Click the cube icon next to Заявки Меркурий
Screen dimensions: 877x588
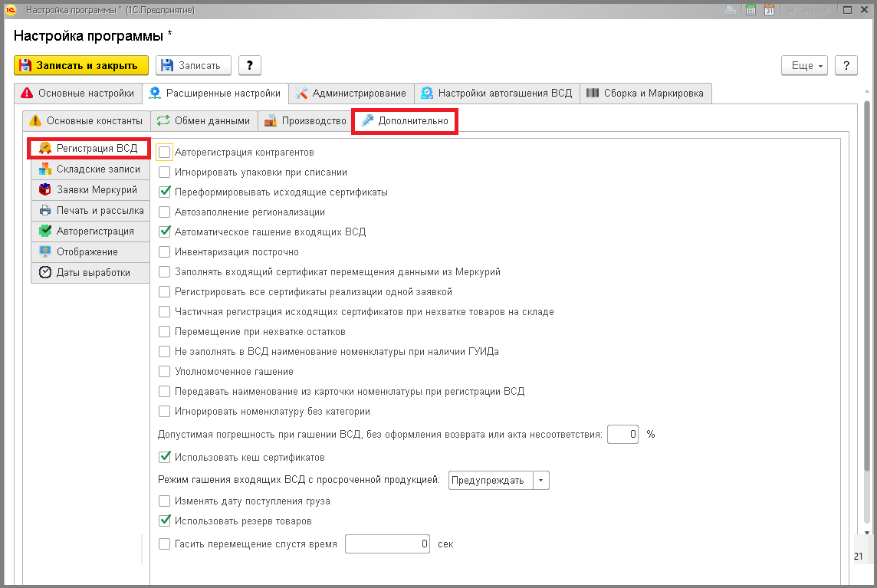45,189
